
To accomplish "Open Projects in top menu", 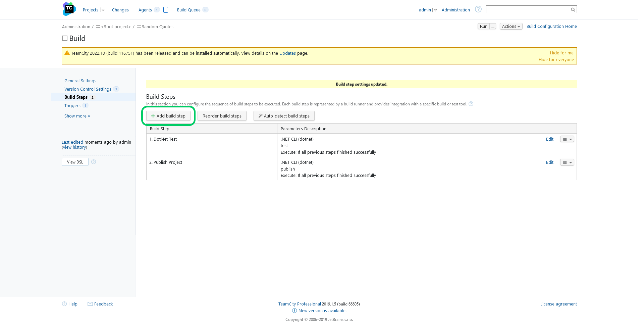I will pos(91,10).
